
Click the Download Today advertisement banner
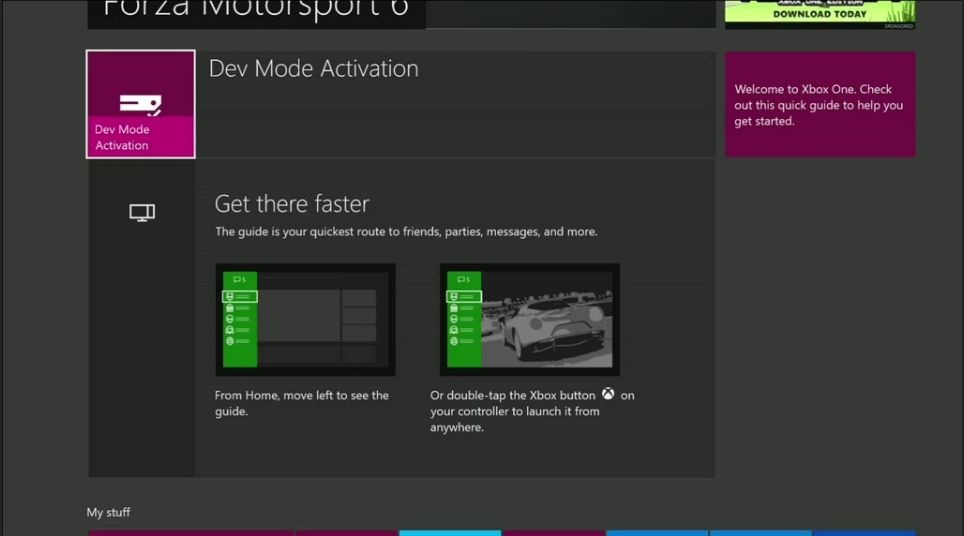[820, 14]
